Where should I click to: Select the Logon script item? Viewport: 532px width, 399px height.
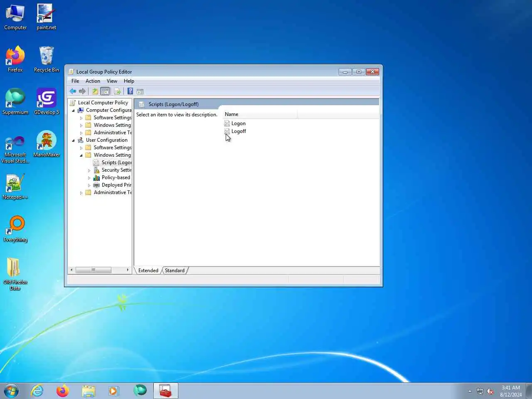coord(238,123)
